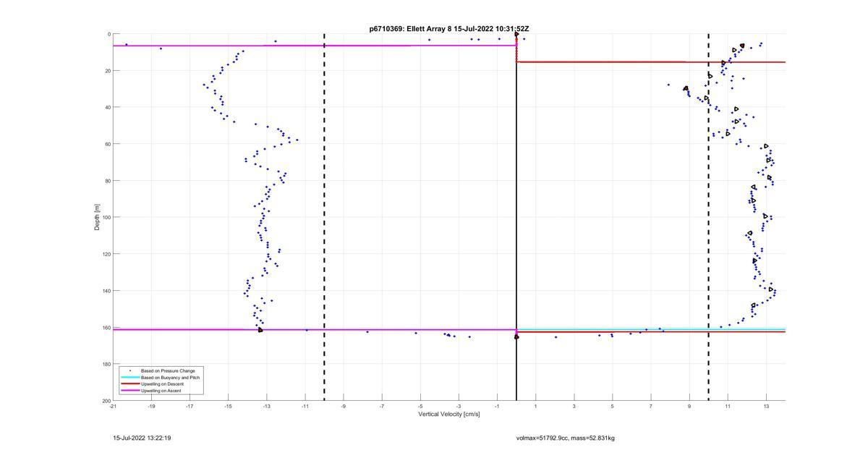This screenshot has height=450, width=868.
Task: Click the dashed vertical line at 10 cm/s
Action: coord(708,217)
